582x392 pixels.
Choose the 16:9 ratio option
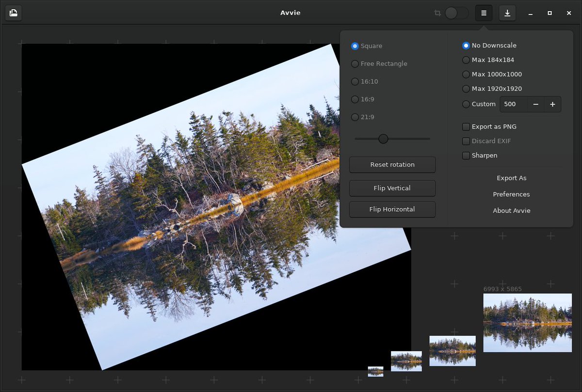[363, 99]
